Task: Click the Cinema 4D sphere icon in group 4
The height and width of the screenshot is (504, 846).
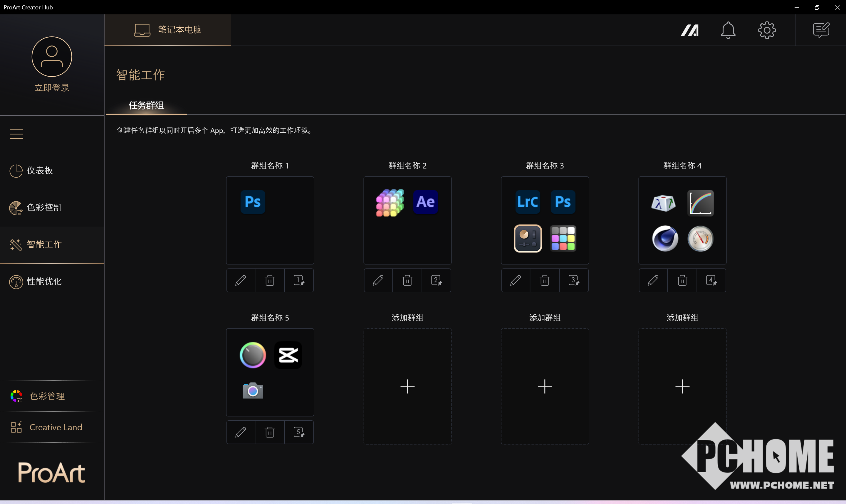Action: pyautogui.click(x=665, y=238)
